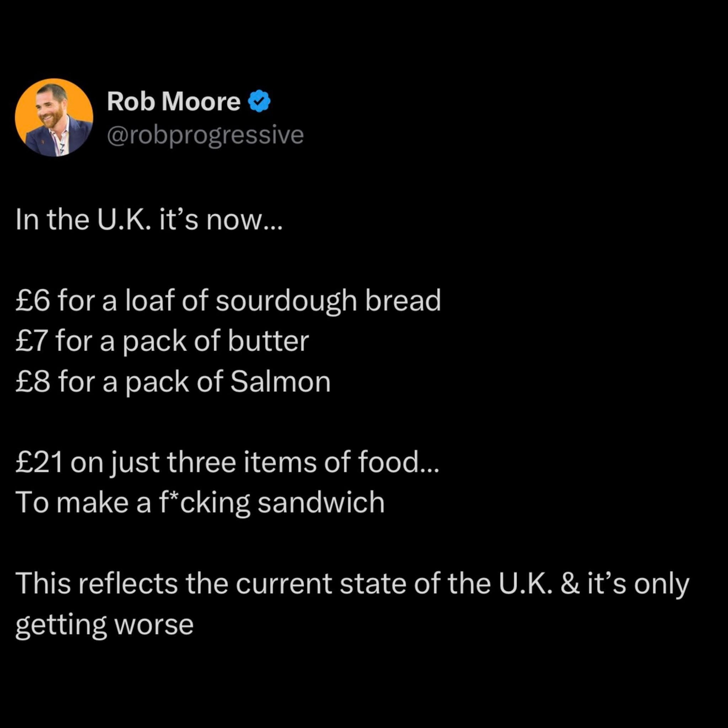This screenshot has width=728, height=728.
Task: Click the word "sandwich" in the tweet
Action: click(321, 503)
